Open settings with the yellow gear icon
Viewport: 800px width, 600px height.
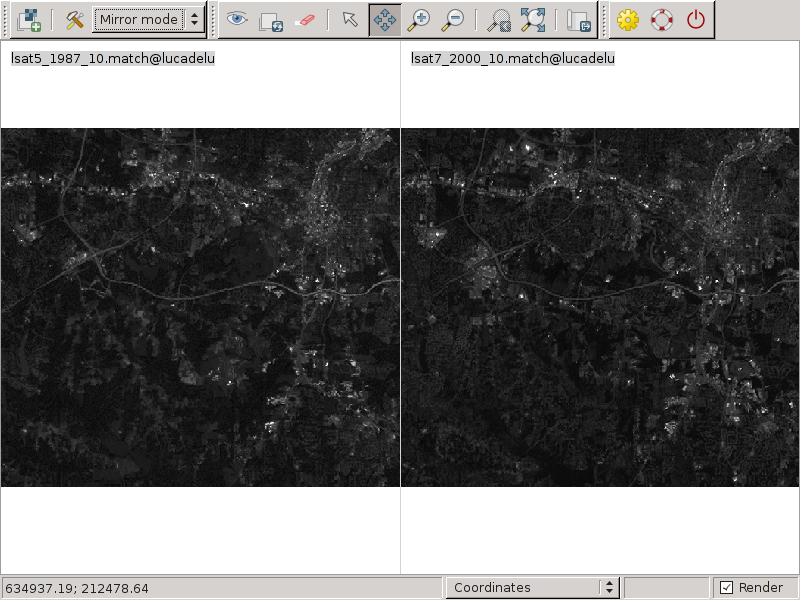pos(628,19)
